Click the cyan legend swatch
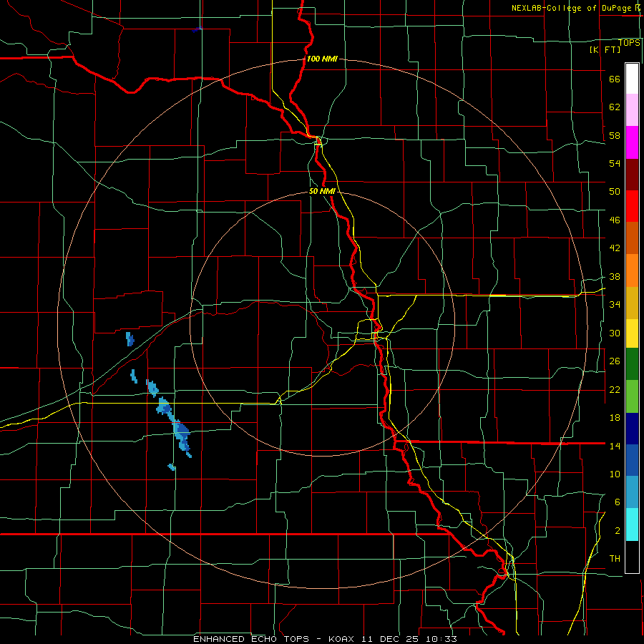644x644 pixels. pyautogui.click(x=632, y=524)
